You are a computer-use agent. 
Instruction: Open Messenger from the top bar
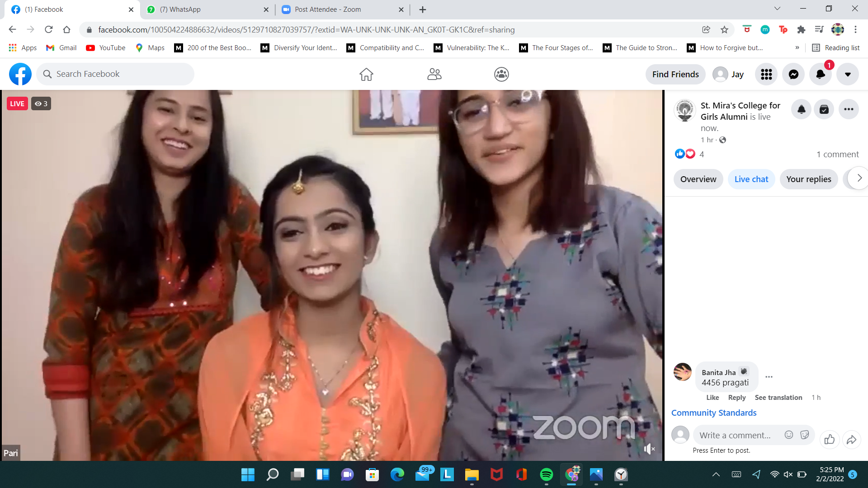pos(793,74)
